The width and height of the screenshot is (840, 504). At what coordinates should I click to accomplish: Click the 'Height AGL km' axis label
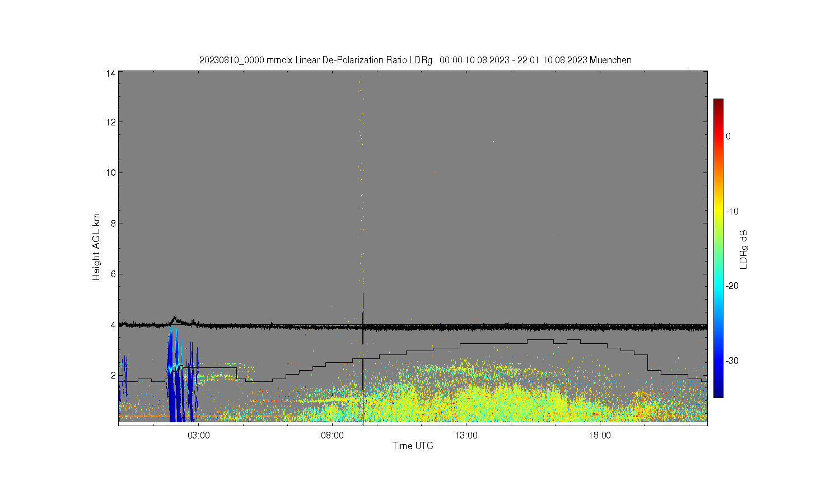point(96,247)
